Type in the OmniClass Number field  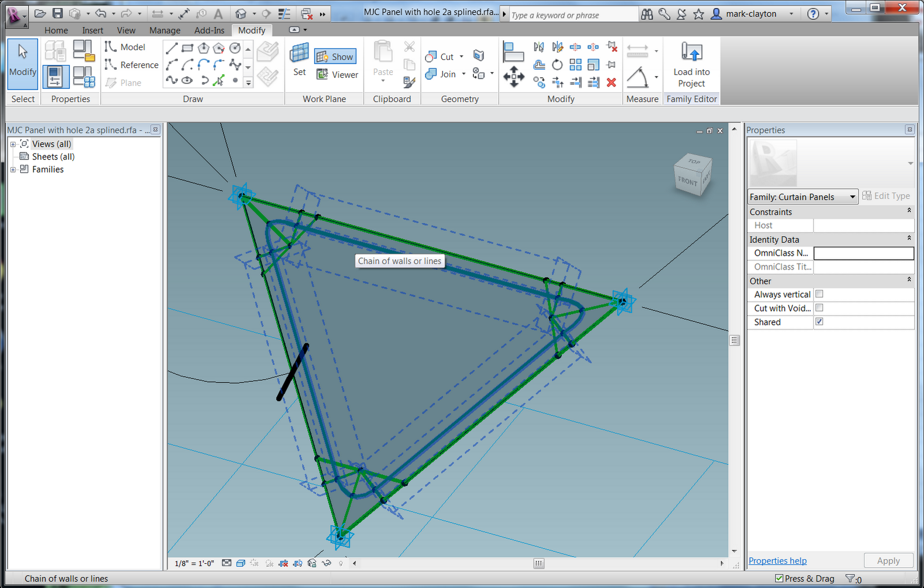(863, 253)
